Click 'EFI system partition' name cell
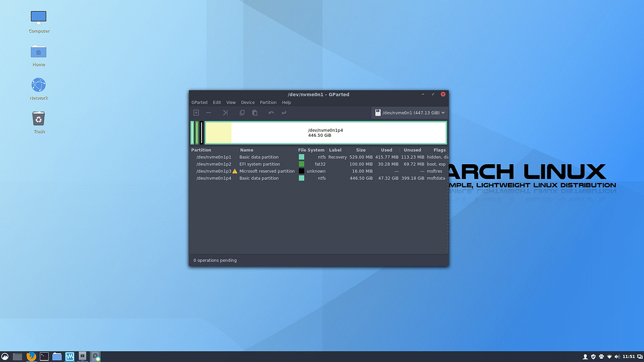 (259, 164)
